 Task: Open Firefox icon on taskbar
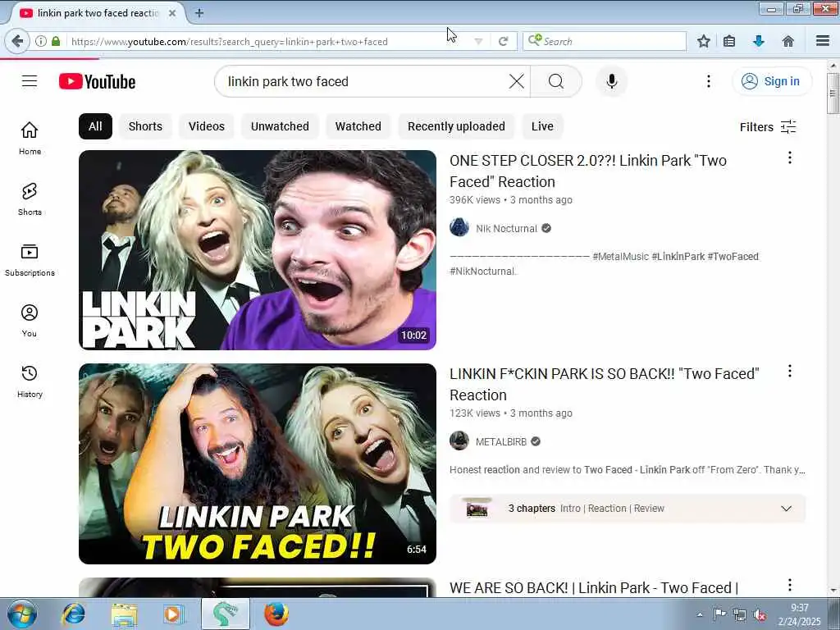(x=276, y=614)
